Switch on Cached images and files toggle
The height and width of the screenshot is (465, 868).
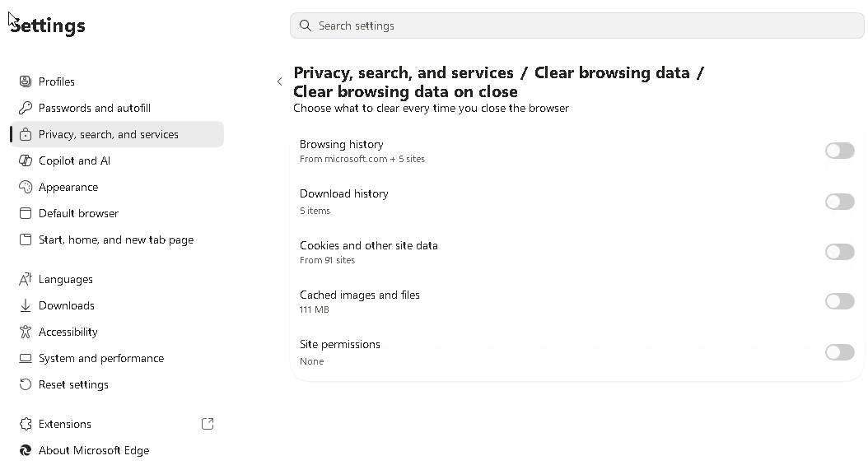(x=840, y=301)
